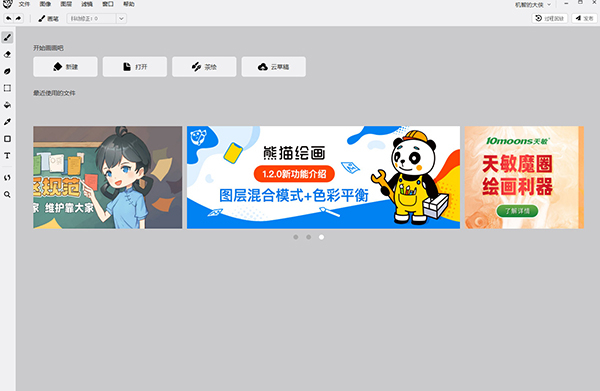Click the 画笔 brush indicator in options bar
Image resolution: width=600 pixels, height=391 pixels.
(48, 19)
